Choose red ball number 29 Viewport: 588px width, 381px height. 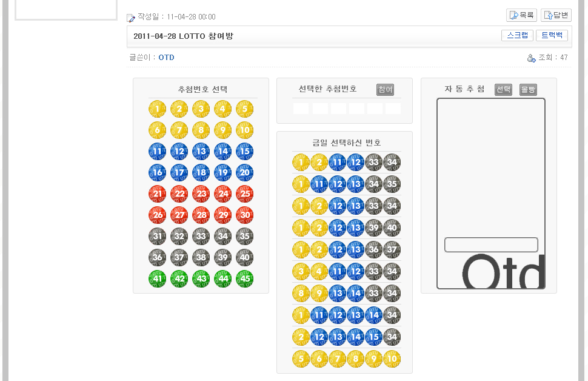[x=222, y=215]
